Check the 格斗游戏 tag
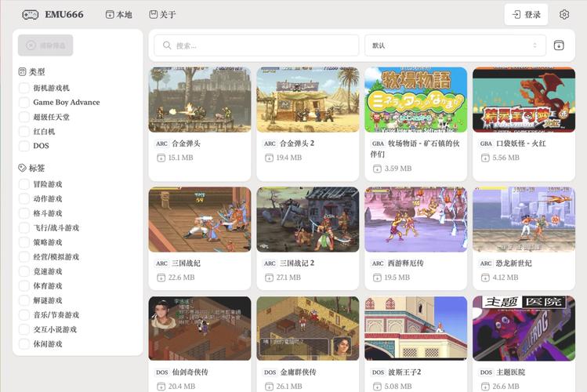The height and width of the screenshot is (392, 587). pyautogui.click(x=24, y=213)
